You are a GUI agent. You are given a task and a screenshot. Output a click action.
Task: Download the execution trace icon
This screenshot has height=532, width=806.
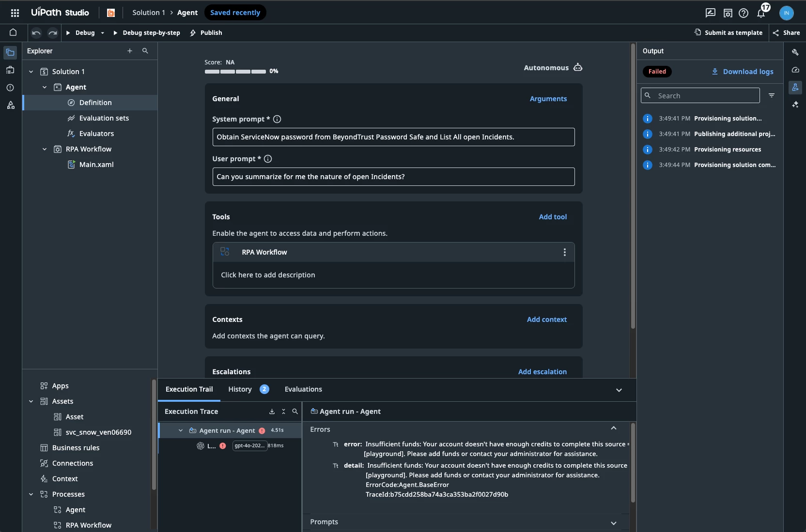click(272, 411)
